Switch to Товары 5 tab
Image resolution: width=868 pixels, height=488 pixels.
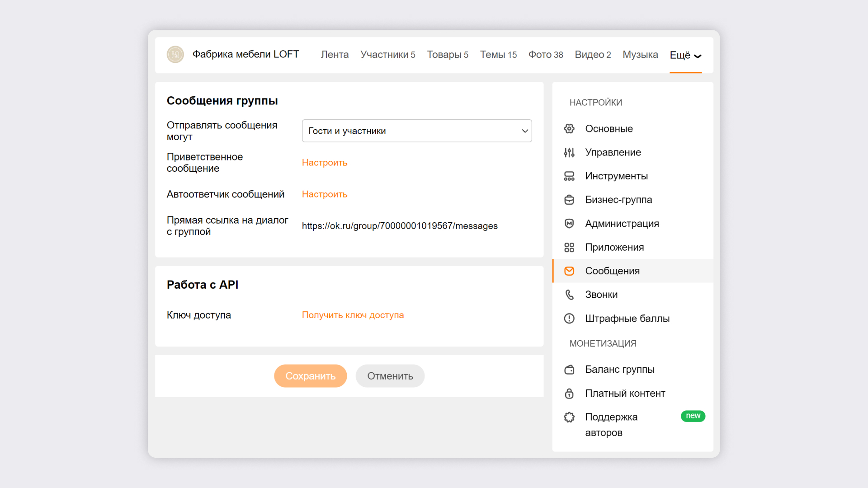pos(447,54)
